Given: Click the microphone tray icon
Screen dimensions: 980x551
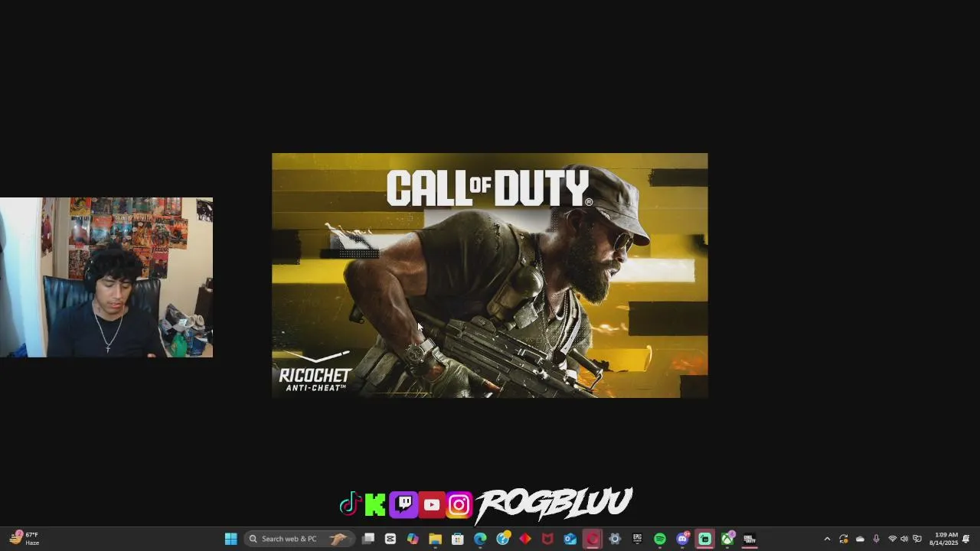Looking at the screenshot, I should 876,539.
